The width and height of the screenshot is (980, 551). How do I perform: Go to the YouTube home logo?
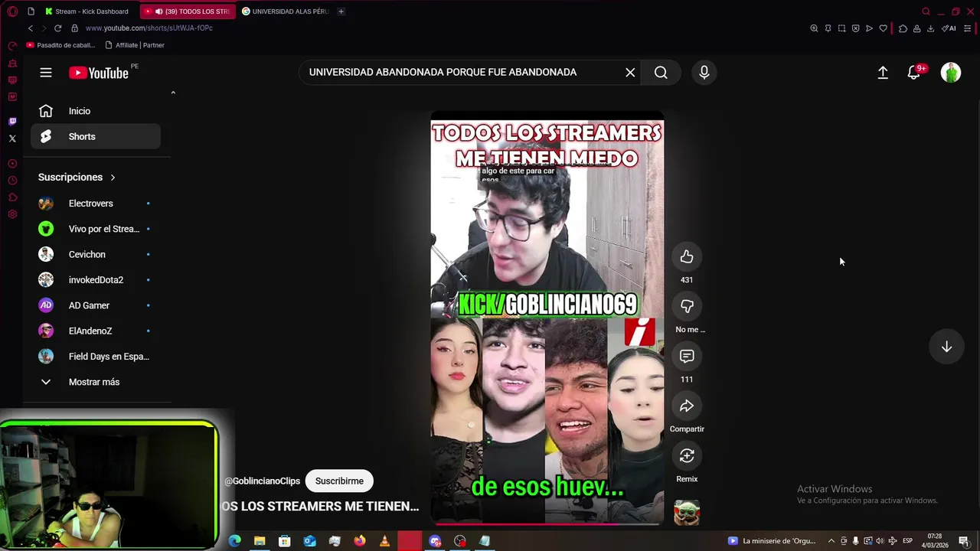click(x=99, y=73)
